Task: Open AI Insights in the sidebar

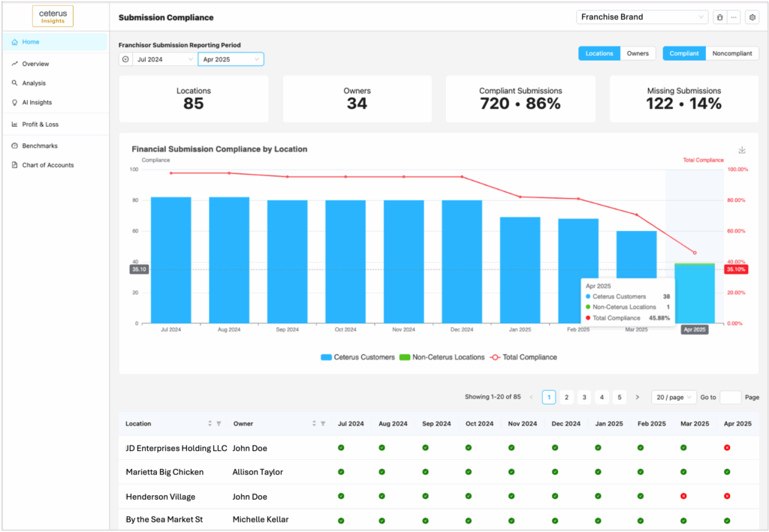Action: pos(37,102)
